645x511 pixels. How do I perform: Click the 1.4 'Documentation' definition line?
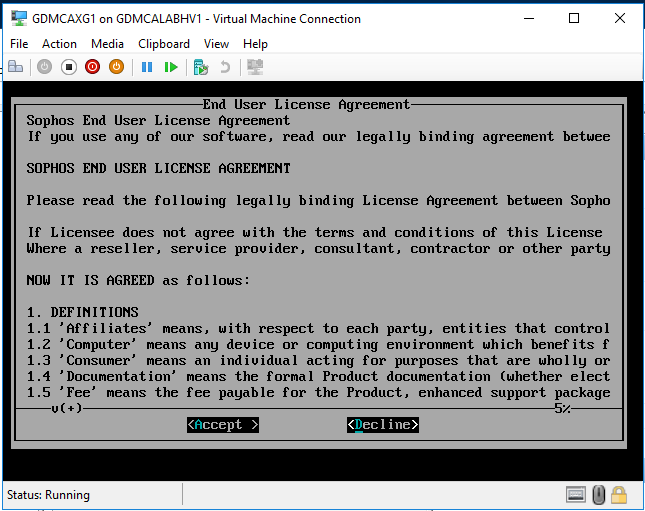click(x=318, y=376)
